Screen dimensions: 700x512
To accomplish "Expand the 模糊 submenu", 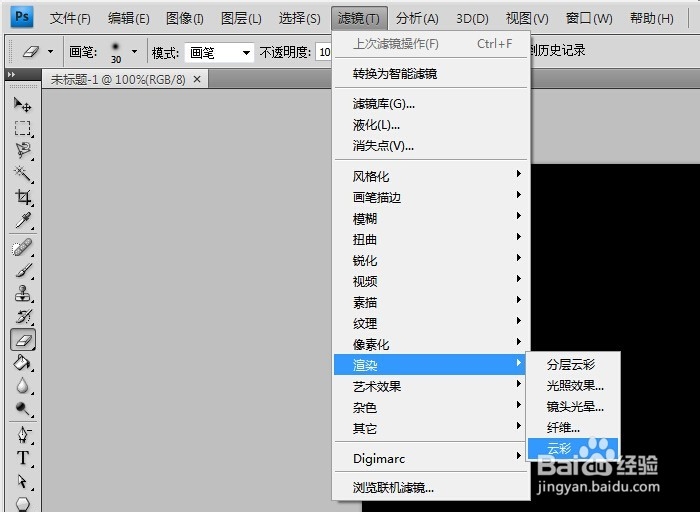I will coord(431,218).
